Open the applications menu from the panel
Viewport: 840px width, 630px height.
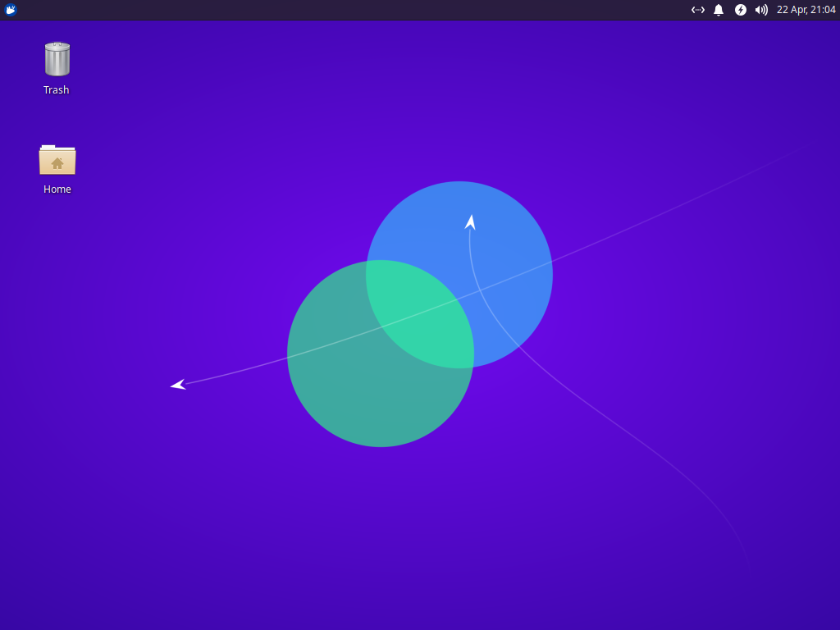click(10, 10)
